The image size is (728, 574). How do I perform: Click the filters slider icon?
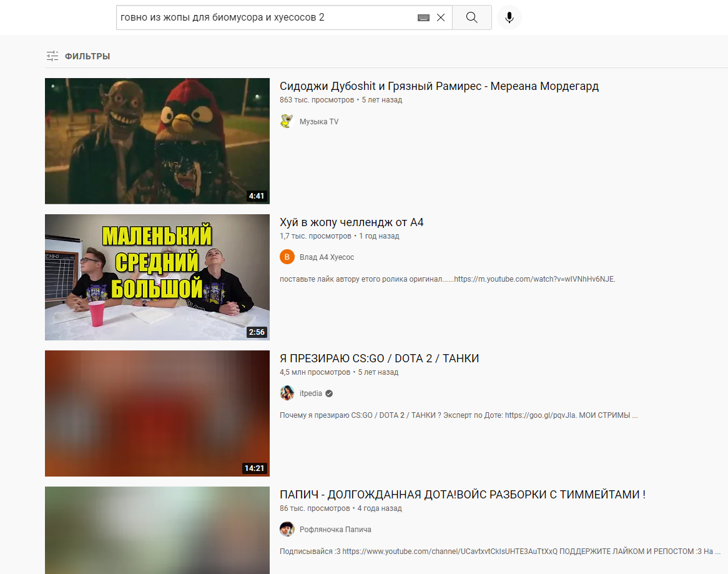52,56
